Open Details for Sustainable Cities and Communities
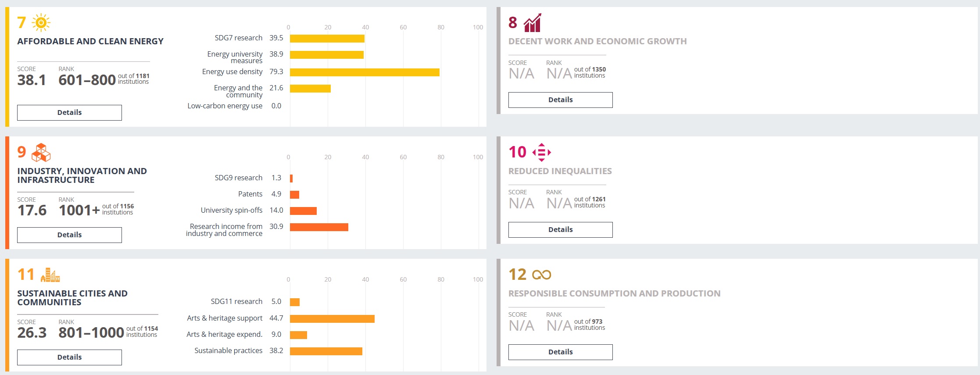This screenshot has height=375, width=980. coord(69,357)
